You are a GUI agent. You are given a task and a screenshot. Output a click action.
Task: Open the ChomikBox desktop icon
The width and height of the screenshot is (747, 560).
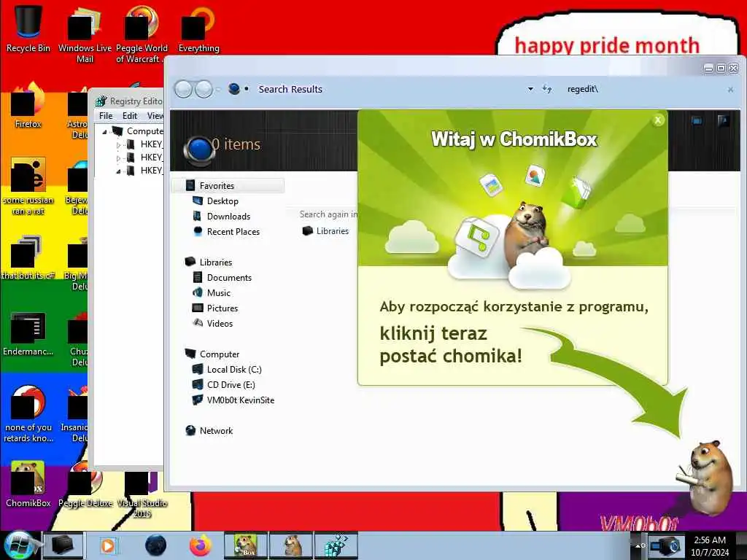(28, 483)
